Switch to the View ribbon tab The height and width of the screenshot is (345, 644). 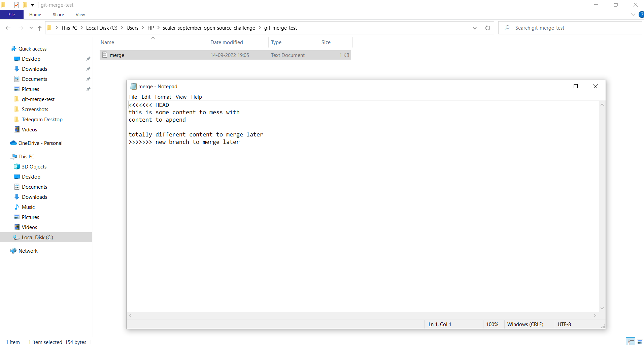(x=80, y=14)
